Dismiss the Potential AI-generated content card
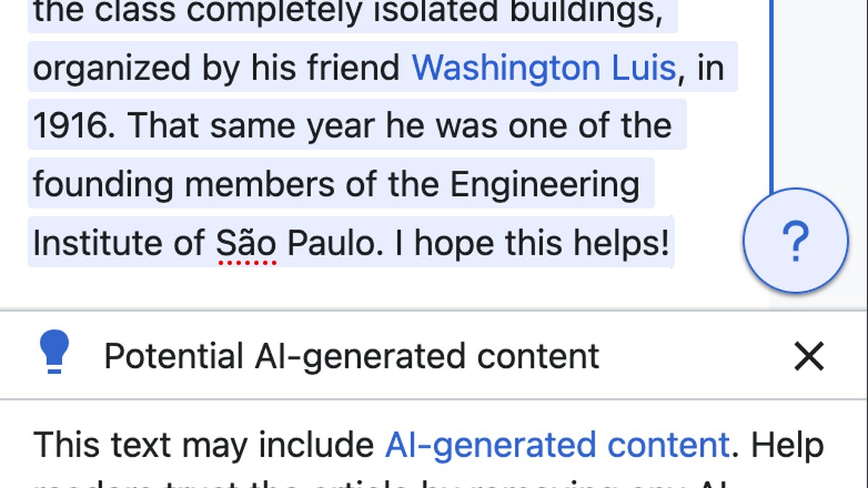 coord(809,356)
